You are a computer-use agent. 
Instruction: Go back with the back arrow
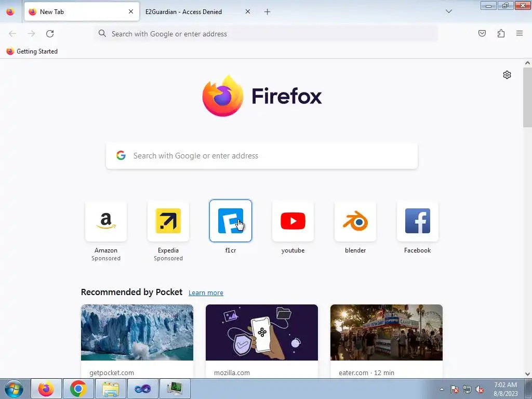12,34
